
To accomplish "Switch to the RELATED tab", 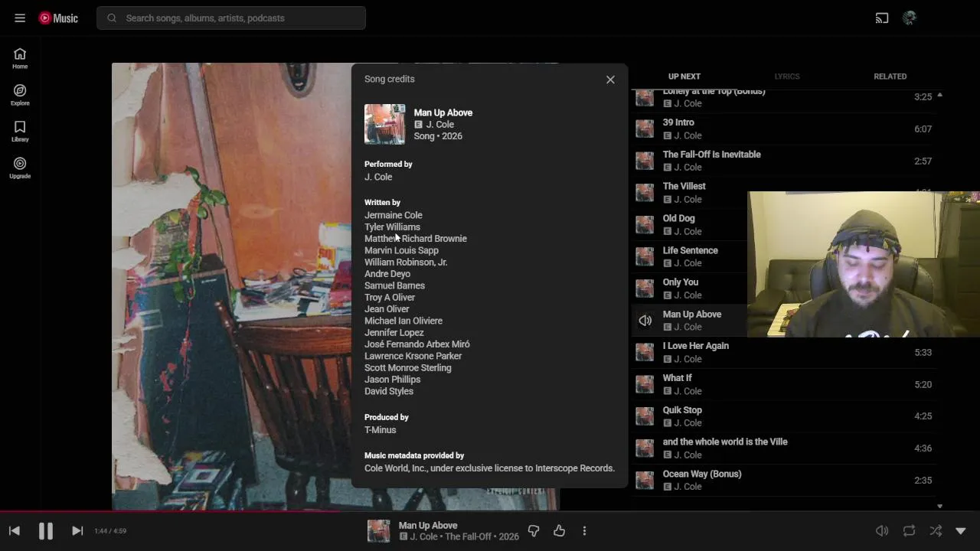I will click(x=890, y=77).
